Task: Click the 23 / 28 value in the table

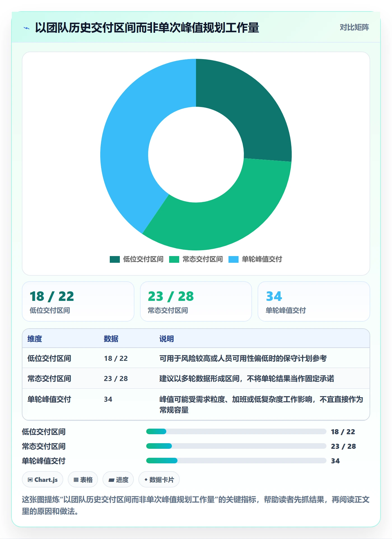Action: click(116, 378)
